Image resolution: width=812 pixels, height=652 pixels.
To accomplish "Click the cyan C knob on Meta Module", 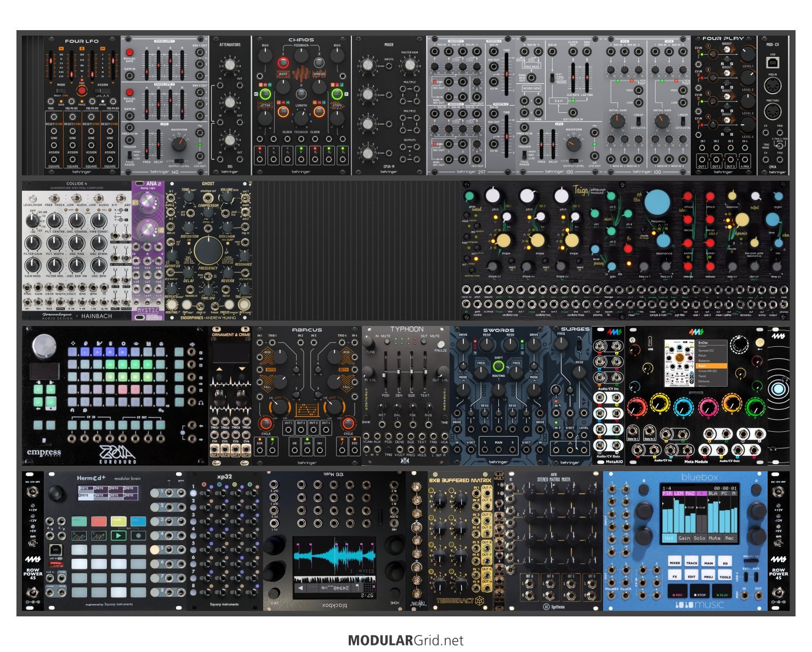I will tap(683, 408).
